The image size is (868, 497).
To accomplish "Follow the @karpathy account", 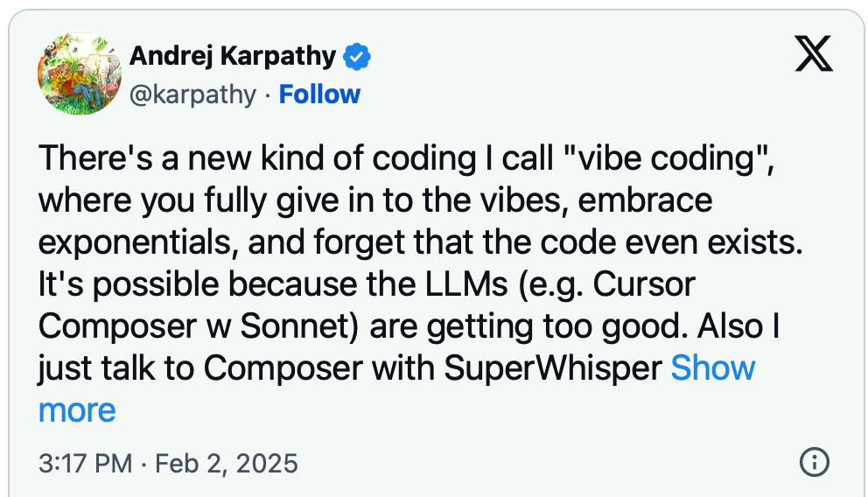I will point(319,94).
